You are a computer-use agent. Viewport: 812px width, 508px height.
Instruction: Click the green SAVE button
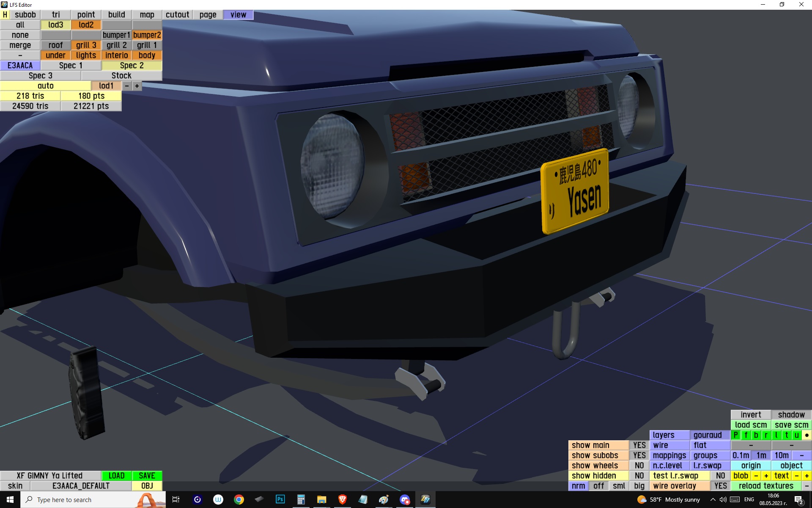(147, 475)
